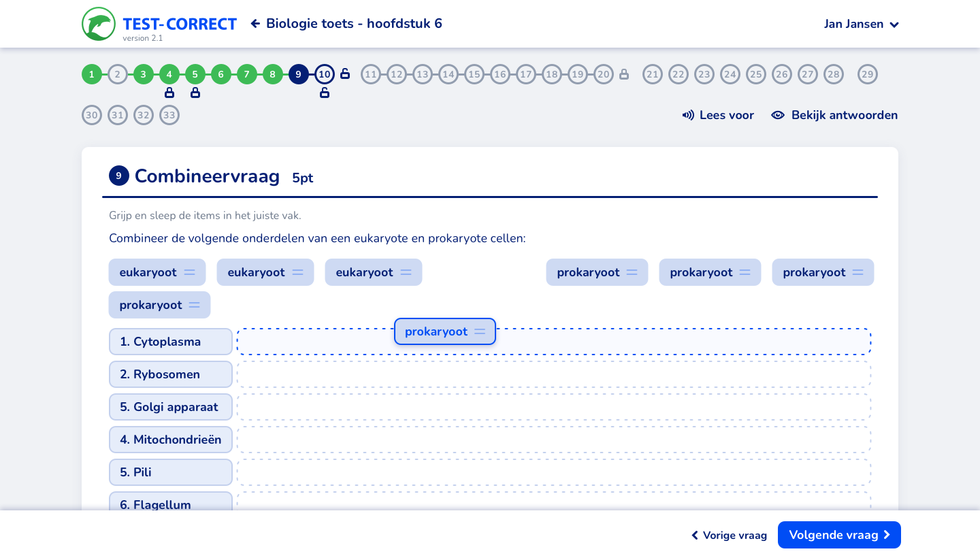Click the Combineervraag heading

click(207, 176)
